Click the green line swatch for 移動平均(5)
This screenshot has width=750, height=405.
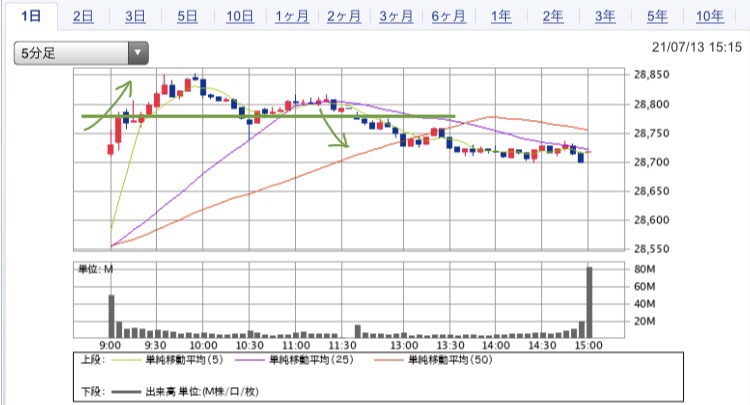click(x=126, y=360)
